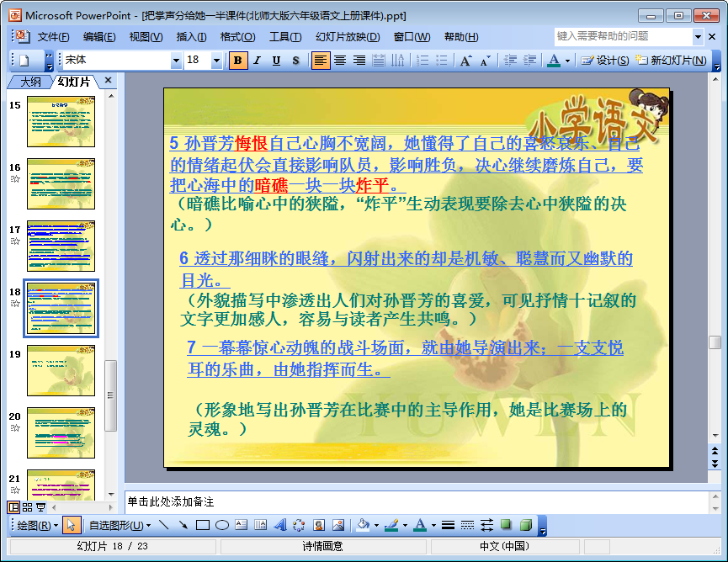Toggle bulleted list
The height and width of the screenshot is (562, 728).
point(442,61)
